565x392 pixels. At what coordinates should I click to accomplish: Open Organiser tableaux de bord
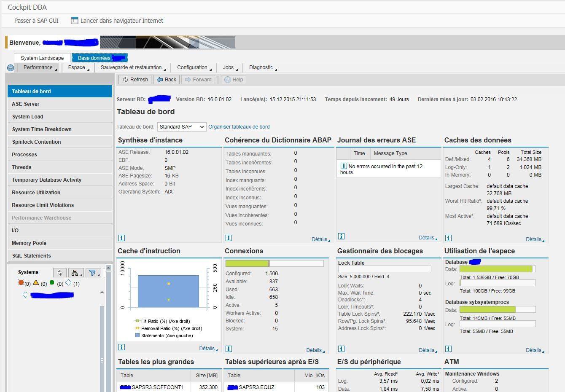[239, 126]
